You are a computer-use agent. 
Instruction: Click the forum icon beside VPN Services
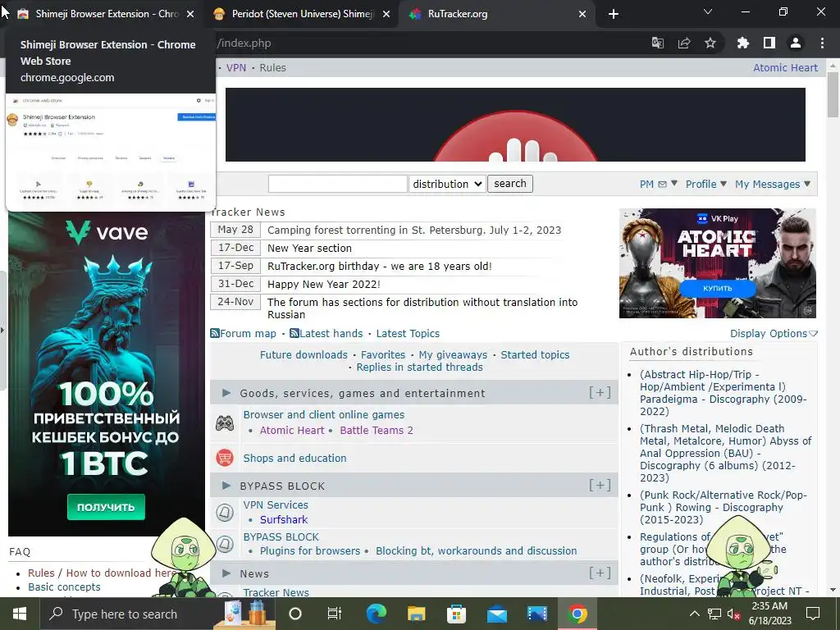(225, 512)
